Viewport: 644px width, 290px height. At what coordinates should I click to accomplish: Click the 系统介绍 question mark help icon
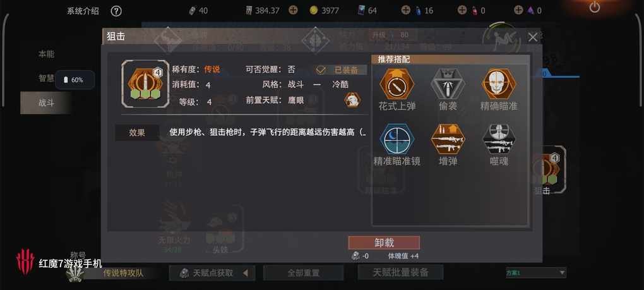[116, 11]
